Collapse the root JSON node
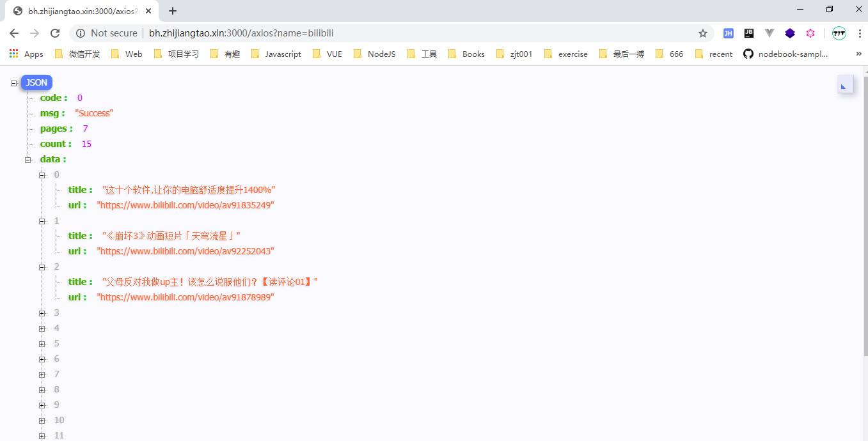The width and height of the screenshot is (868, 441). click(x=14, y=83)
